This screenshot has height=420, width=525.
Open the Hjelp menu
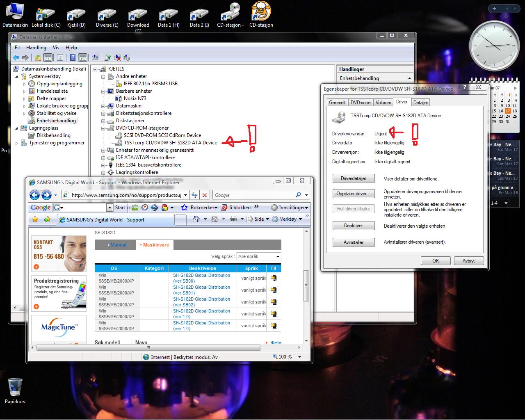coord(71,48)
